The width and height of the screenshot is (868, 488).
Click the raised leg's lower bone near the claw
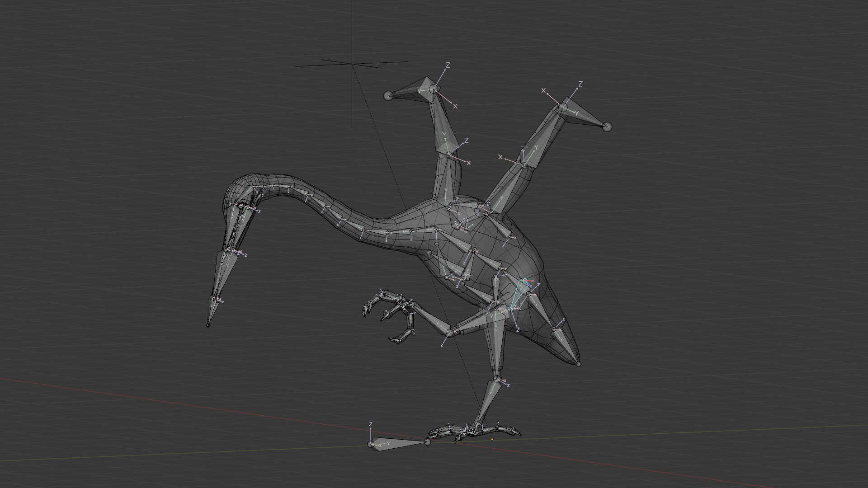point(429,316)
